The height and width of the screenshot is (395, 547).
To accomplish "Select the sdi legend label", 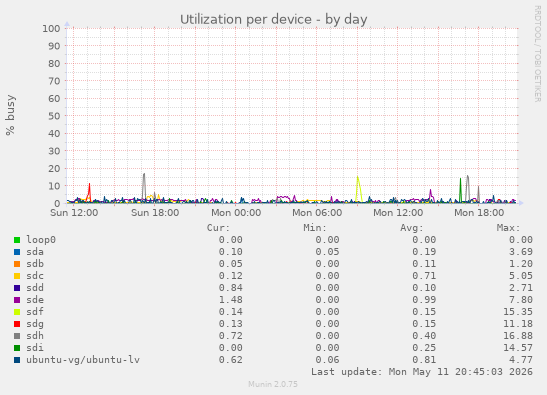I will coord(35,348).
